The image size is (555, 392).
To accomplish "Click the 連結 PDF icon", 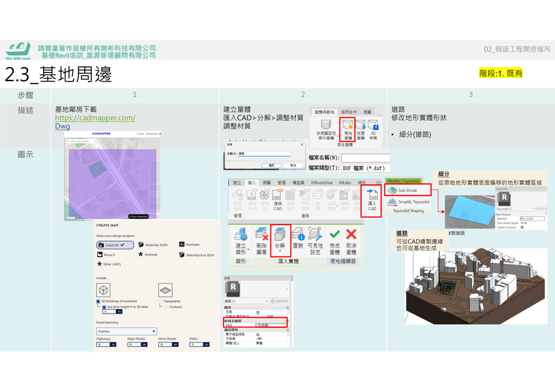I will click(x=345, y=200).
